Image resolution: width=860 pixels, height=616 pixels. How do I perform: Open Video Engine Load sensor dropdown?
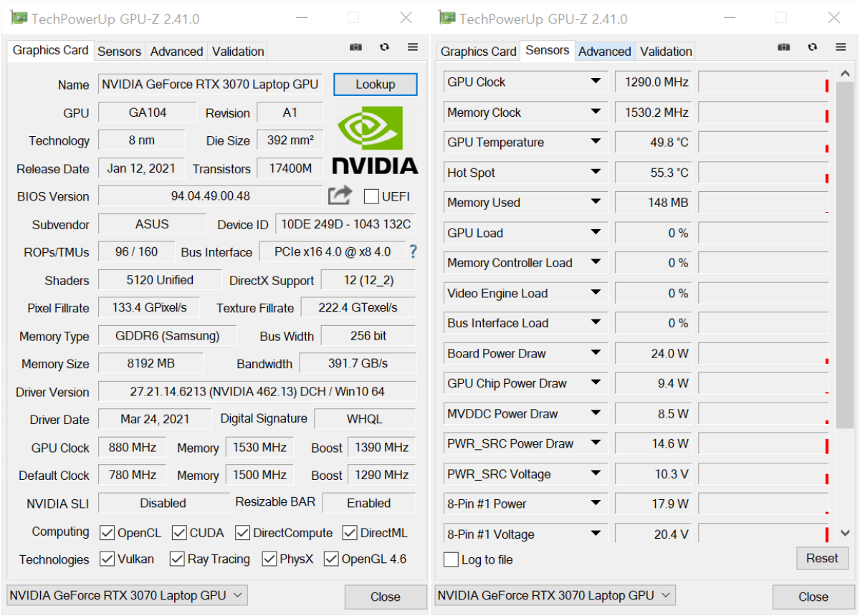coord(596,293)
